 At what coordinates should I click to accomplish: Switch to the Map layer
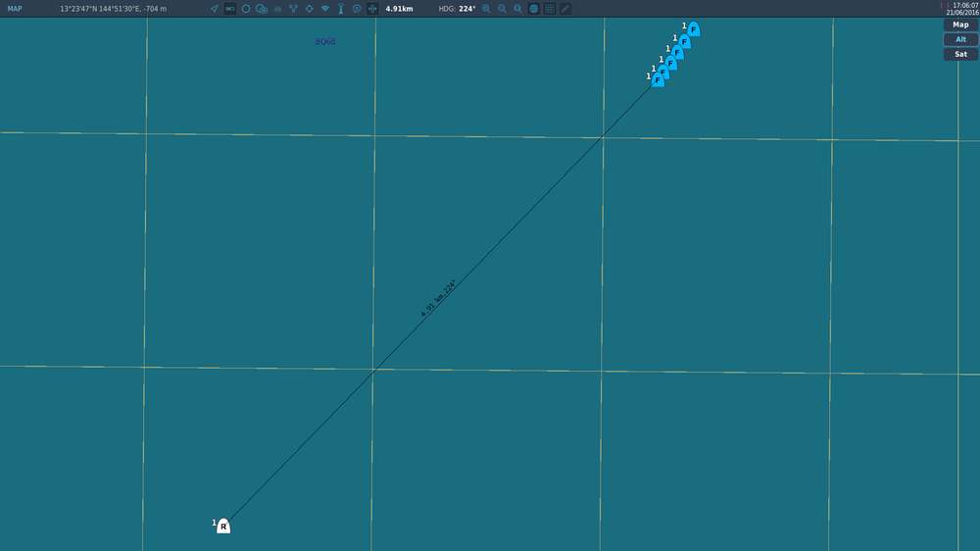(x=960, y=25)
